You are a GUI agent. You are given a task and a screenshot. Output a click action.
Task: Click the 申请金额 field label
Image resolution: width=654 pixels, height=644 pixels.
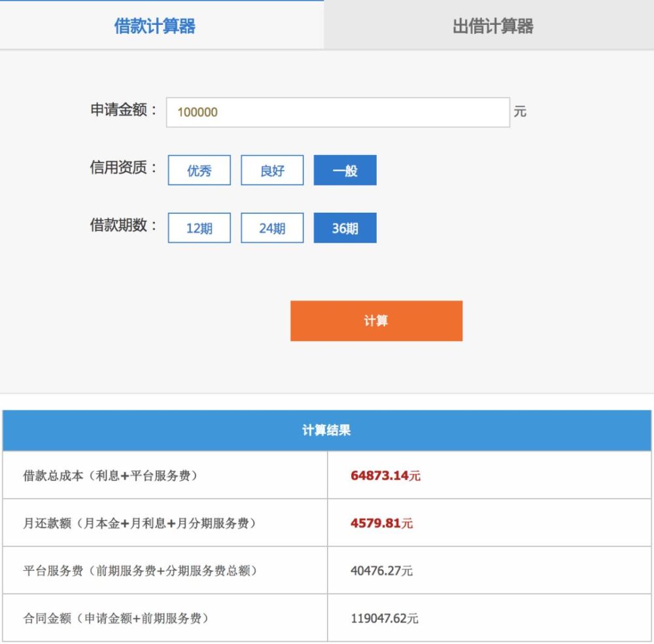pos(124,110)
